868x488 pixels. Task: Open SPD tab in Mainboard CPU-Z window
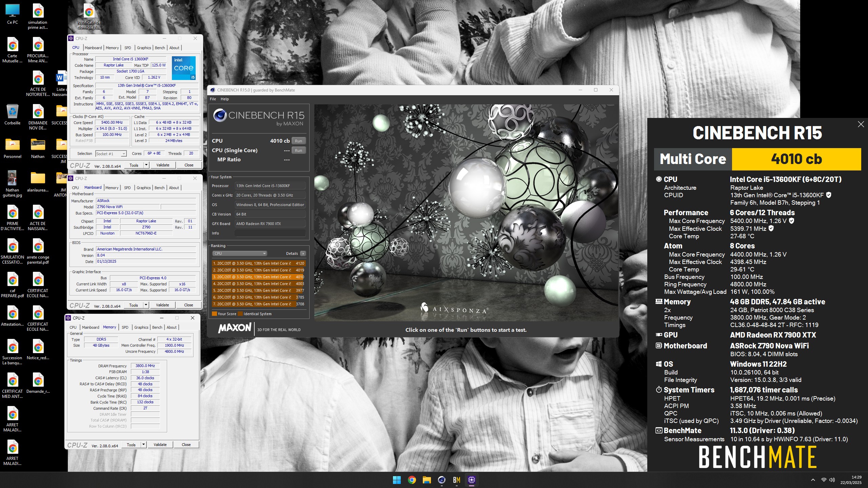point(127,188)
